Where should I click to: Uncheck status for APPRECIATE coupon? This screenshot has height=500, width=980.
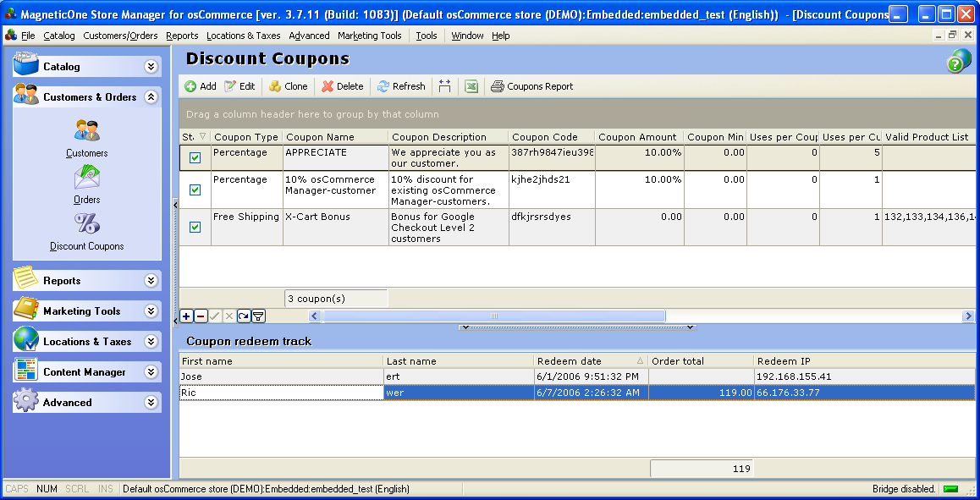(195, 158)
